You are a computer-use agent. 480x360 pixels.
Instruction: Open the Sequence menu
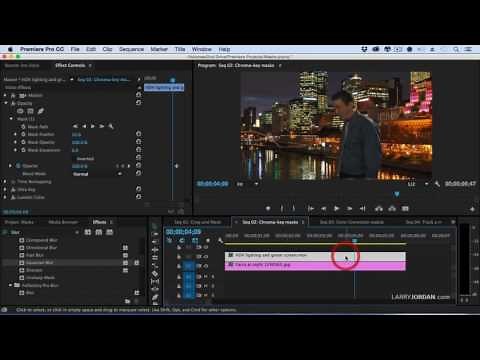131,49
